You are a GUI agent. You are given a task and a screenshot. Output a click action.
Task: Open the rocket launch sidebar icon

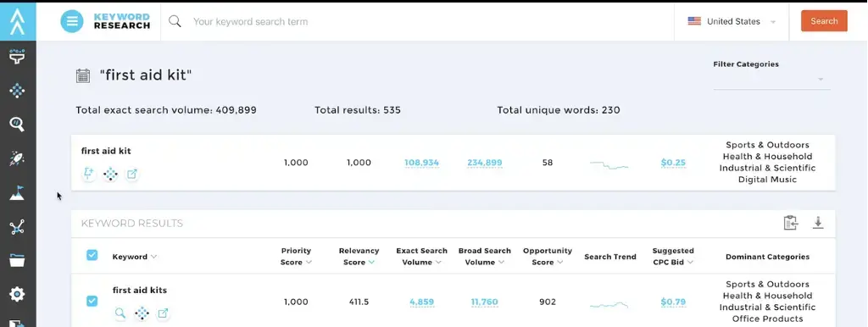pyautogui.click(x=17, y=158)
